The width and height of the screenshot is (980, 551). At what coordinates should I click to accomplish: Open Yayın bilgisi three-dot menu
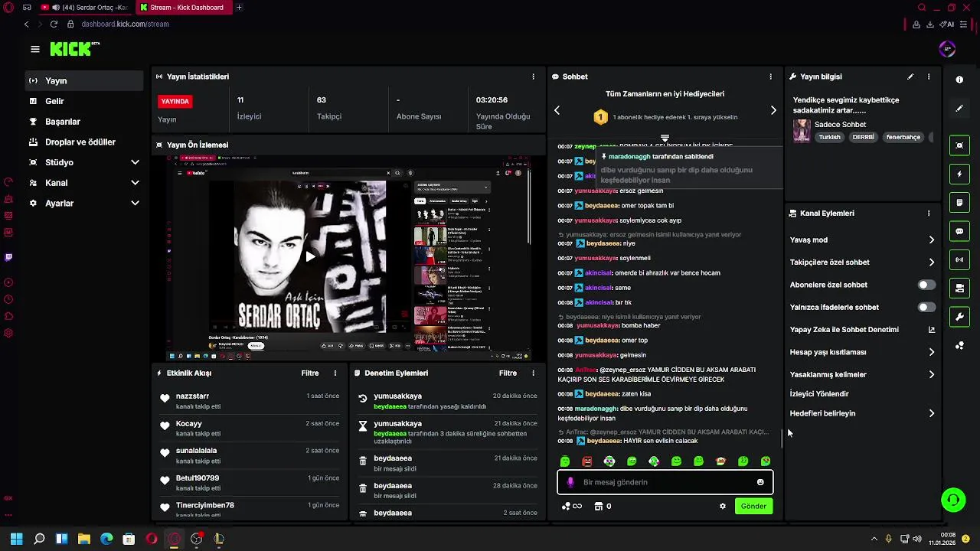coord(929,77)
